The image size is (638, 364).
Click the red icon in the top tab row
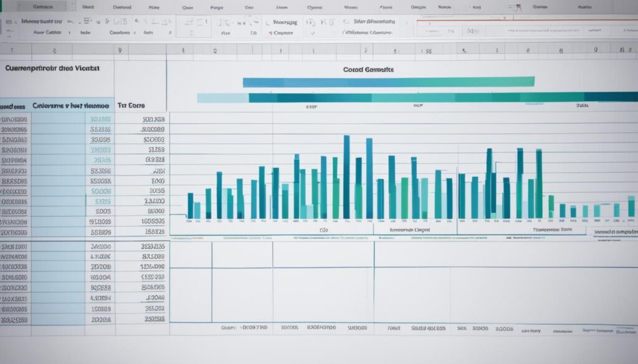[517, 8]
